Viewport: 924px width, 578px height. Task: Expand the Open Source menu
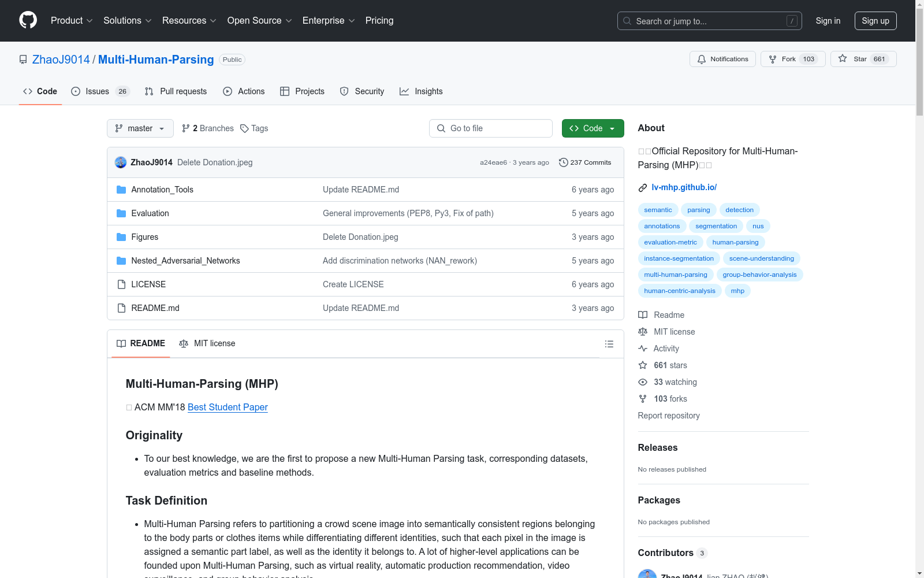pyautogui.click(x=260, y=20)
